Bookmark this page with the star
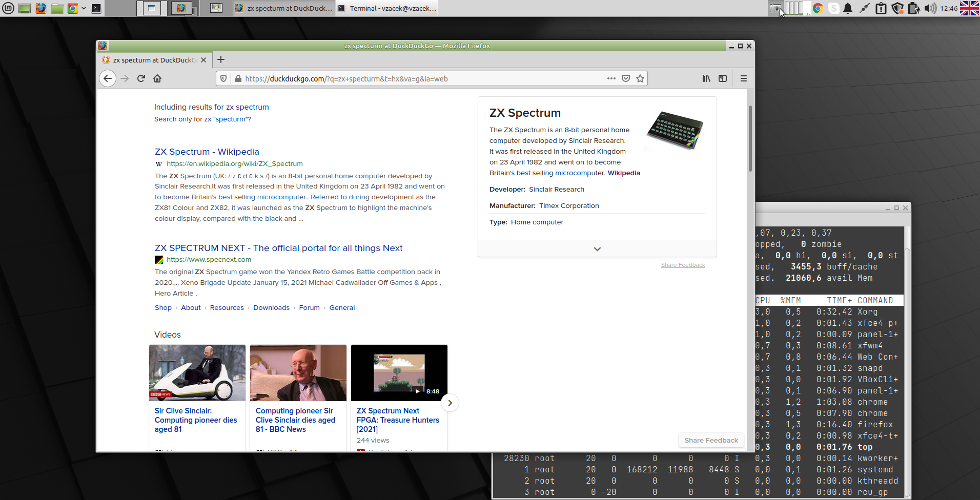The height and width of the screenshot is (500, 980). coord(640,78)
